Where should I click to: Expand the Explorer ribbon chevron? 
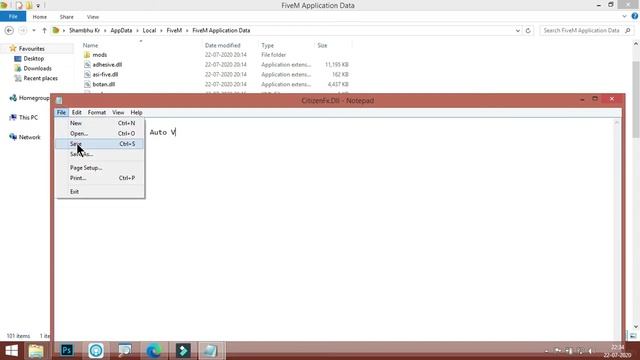pos(624,16)
